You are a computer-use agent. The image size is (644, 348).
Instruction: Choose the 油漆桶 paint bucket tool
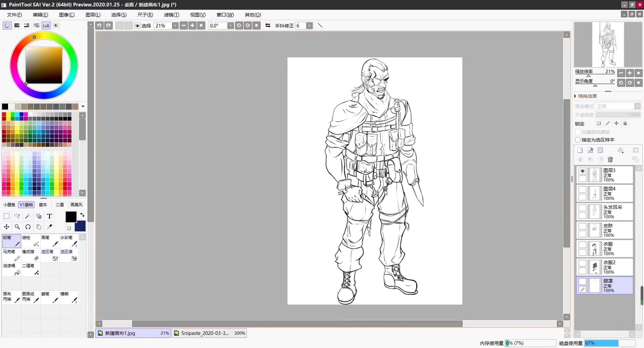pyautogui.click(x=12, y=269)
